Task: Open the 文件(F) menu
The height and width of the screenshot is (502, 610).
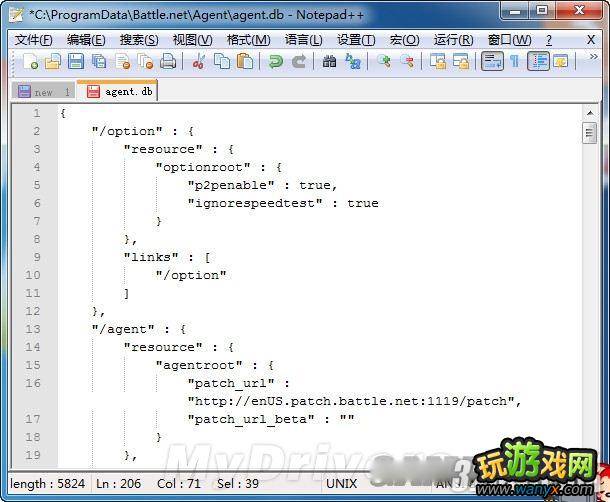Action: (x=33, y=40)
